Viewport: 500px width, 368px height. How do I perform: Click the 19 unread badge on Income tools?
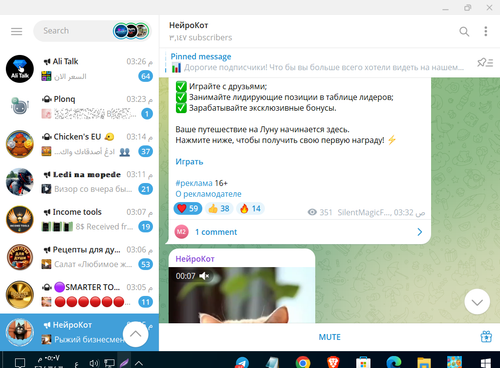pos(146,227)
